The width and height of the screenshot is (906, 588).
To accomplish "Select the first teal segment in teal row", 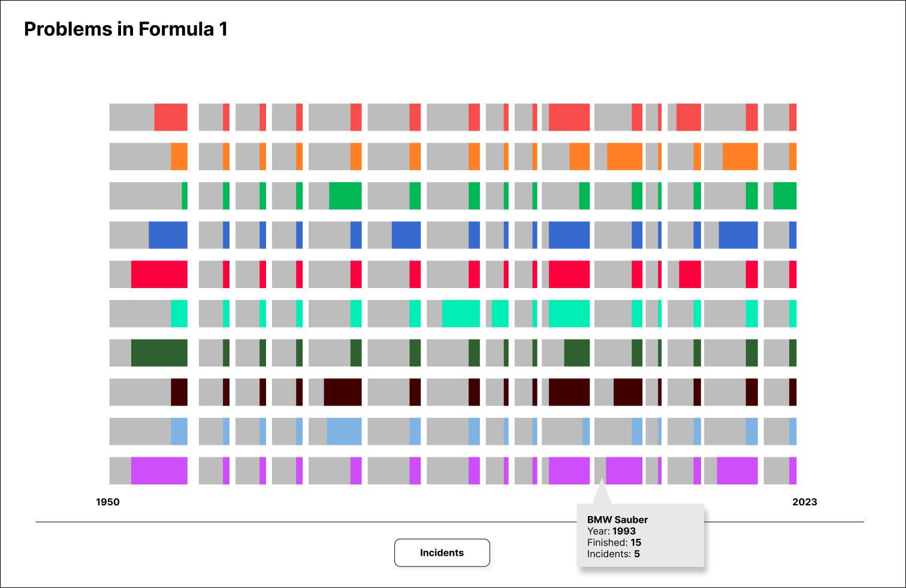I will [179, 313].
